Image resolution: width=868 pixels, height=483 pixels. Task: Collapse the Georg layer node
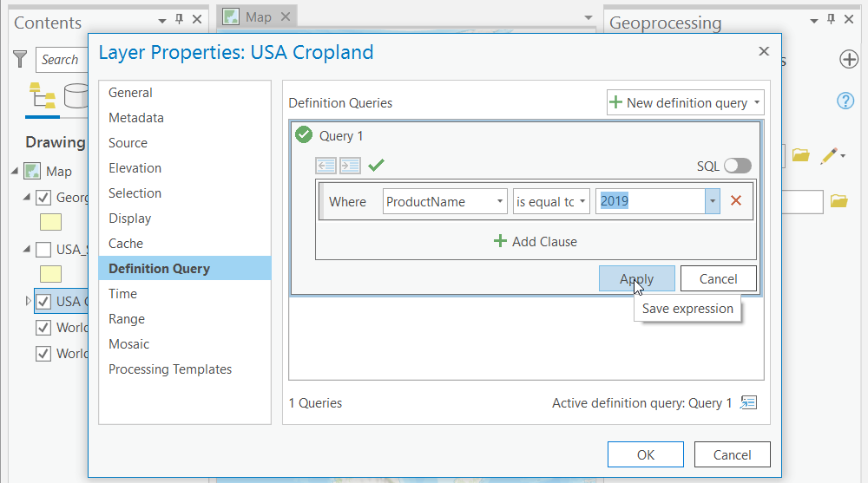[x=27, y=197]
